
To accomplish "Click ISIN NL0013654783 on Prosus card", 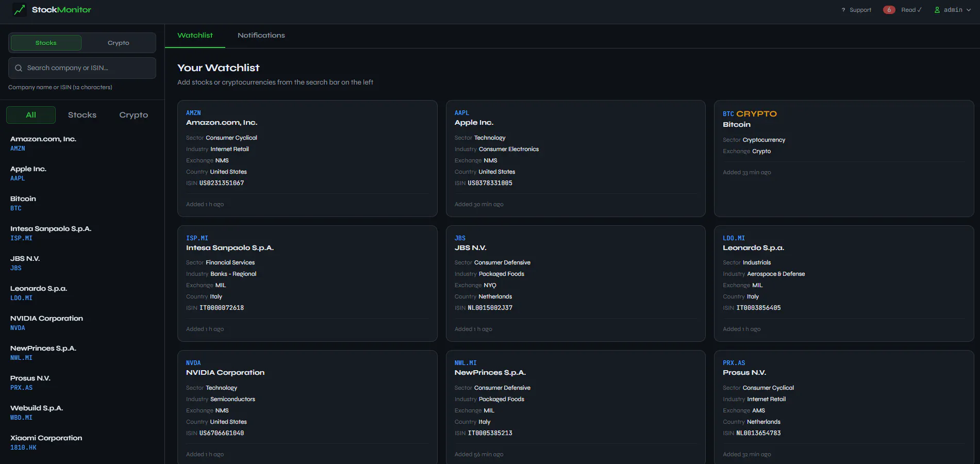I will click(758, 433).
